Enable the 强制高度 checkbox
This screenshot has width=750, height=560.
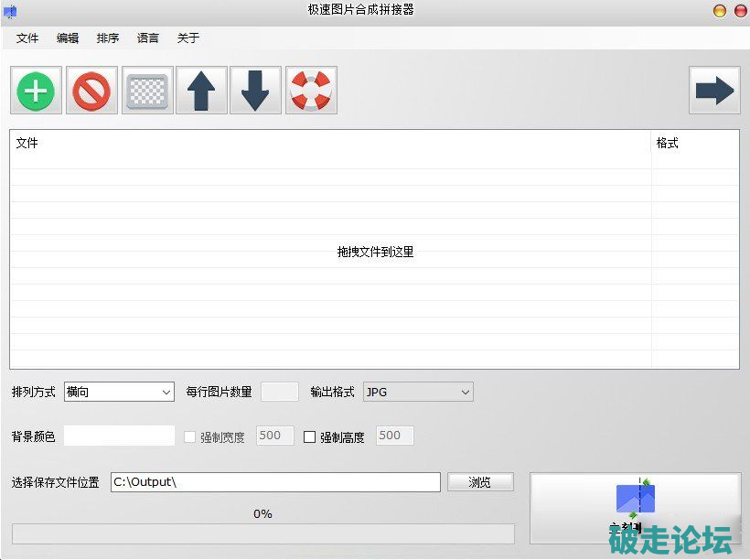[309, 437]
